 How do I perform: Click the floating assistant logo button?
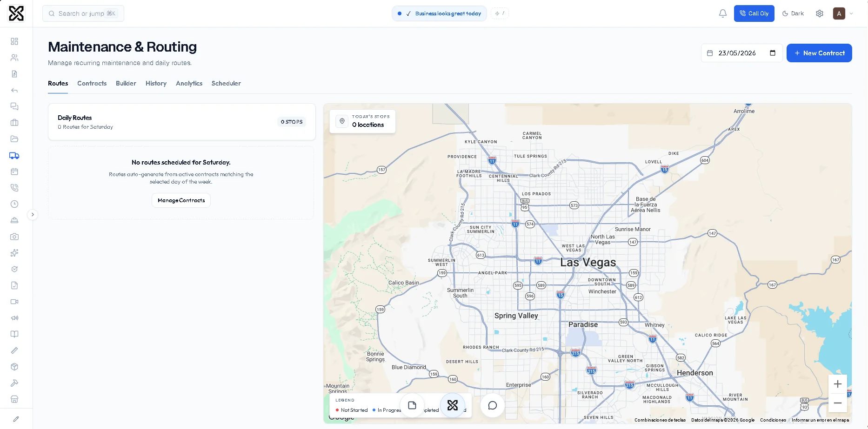pyautogui.click(x=453, y=405)
